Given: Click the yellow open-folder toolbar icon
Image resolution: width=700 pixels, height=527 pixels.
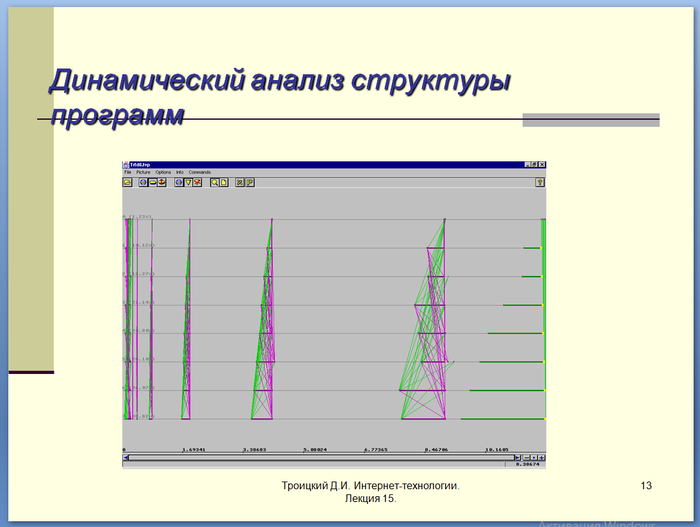Looking at the screenshot, I should pos(127,182).
